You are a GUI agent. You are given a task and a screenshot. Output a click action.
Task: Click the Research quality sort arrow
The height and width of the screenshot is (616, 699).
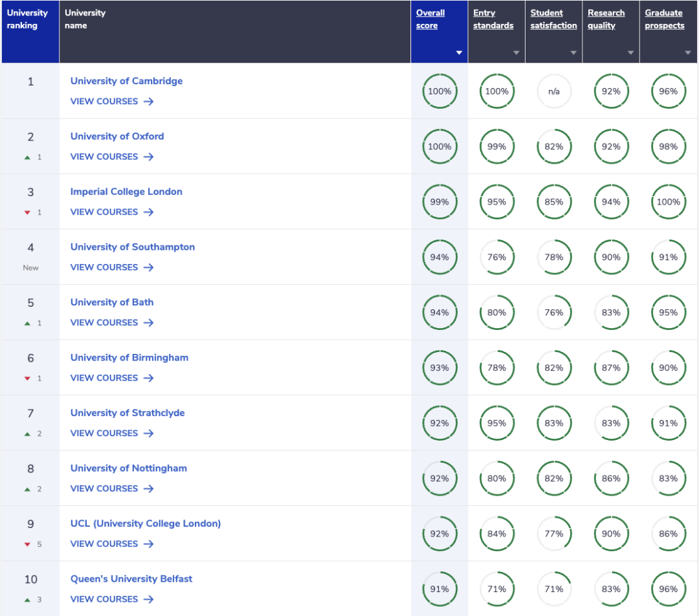pyautogui.click(x=630, y=53)
